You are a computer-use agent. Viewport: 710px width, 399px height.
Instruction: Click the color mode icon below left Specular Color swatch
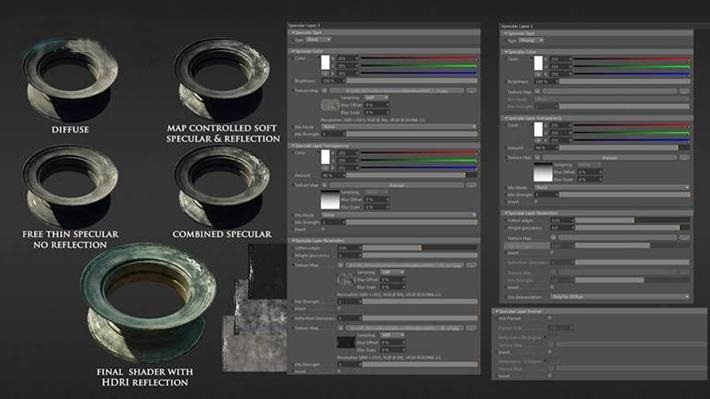(x=325, y=73)
